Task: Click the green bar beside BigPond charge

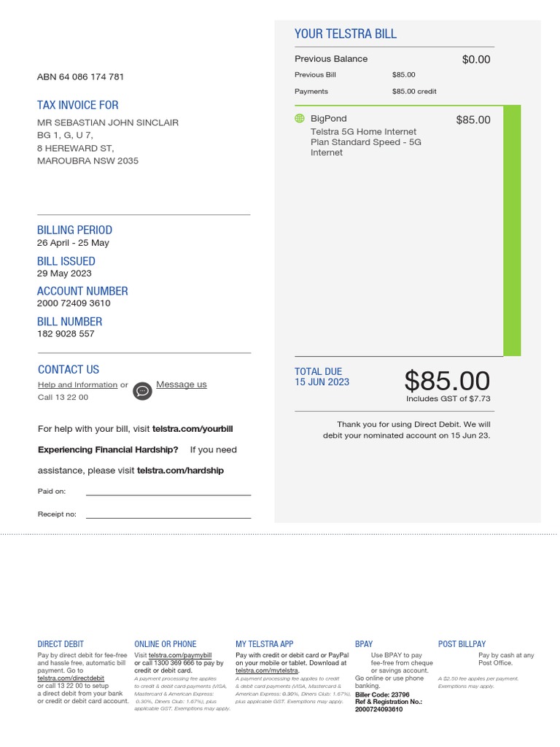Action: point(512,231)
